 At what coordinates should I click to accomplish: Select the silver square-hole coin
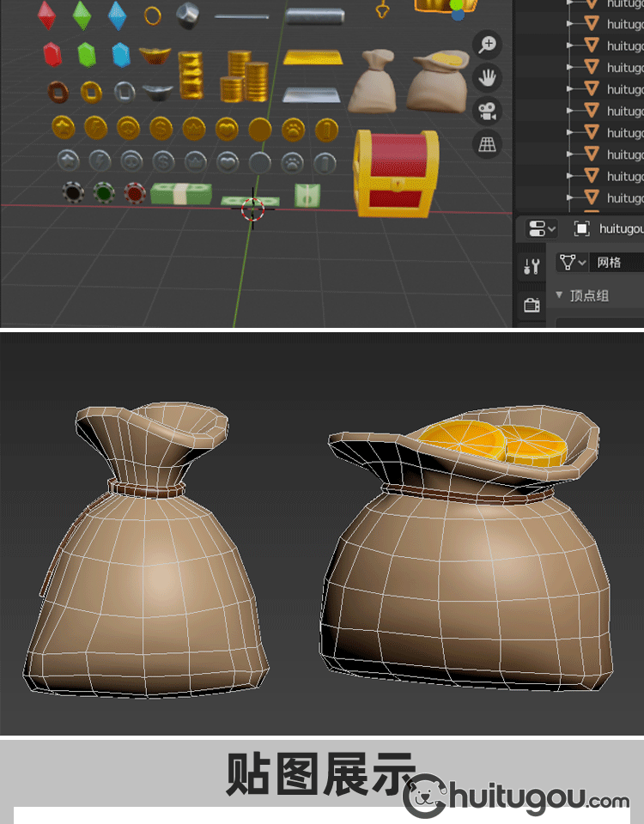(124, 93)
